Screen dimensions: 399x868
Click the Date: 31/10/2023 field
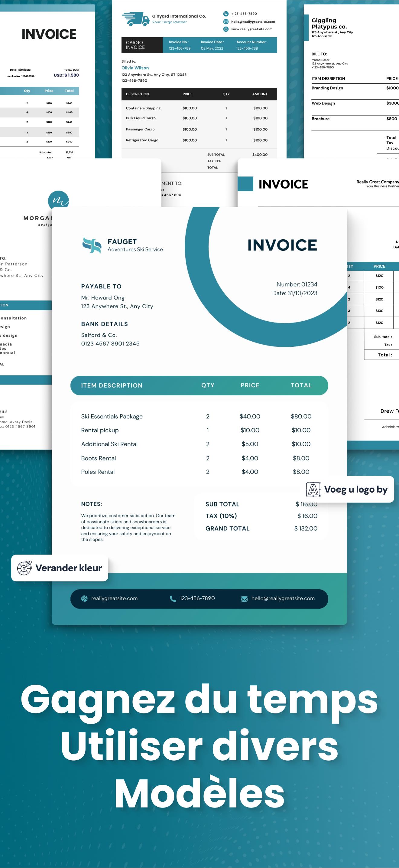(x=295, y=293)
